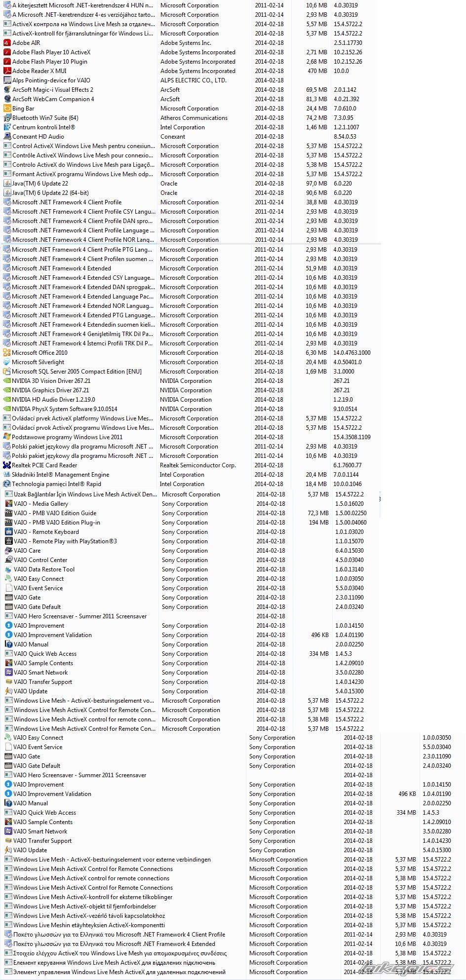466x980 pixels.
Task: Select version "15.4.3508.1109"
Action: (x=352, y=437)
